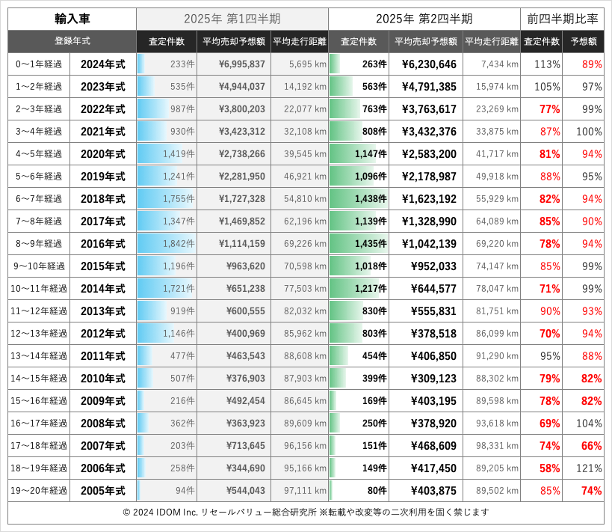Select the 1,438件 count cell

(x=359, y=199)
